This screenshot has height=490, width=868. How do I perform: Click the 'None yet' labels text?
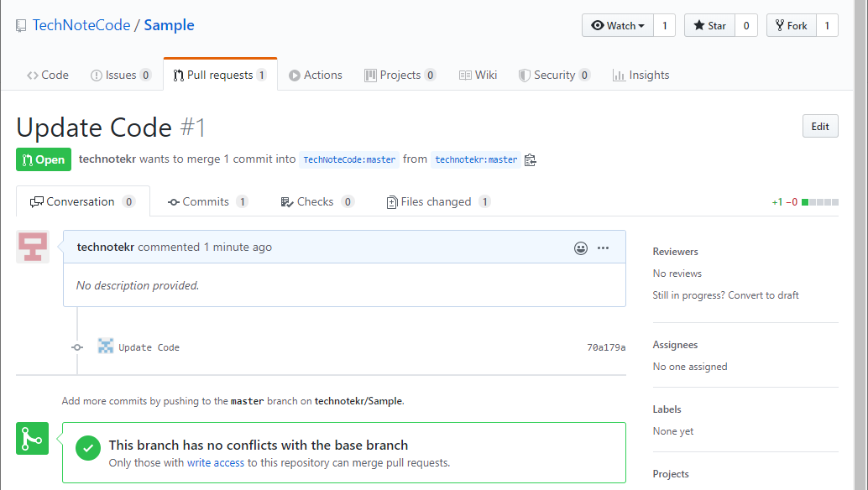coord(672,431)
